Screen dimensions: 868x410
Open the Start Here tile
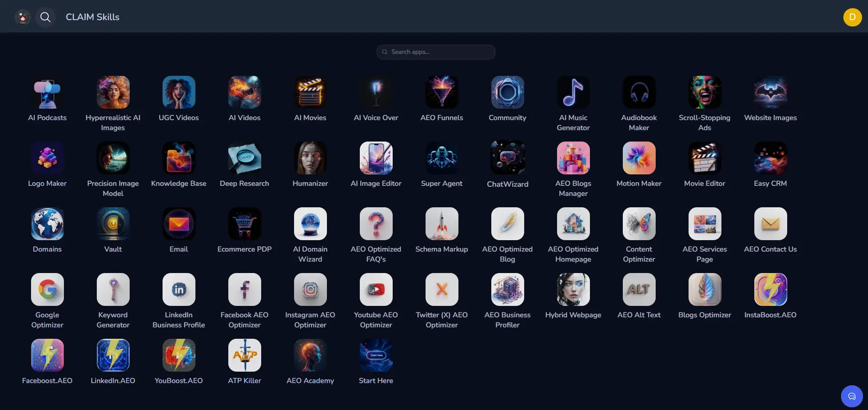376,355
